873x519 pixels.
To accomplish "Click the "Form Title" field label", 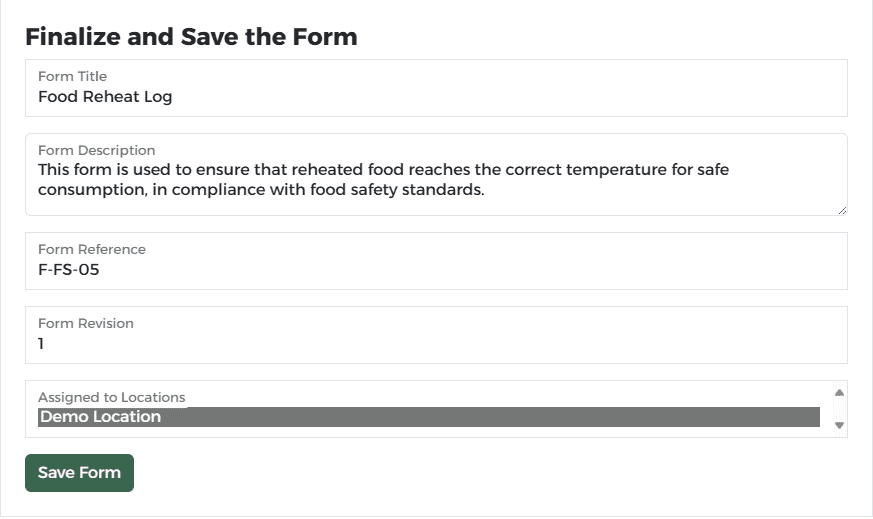I will (72, 76).
